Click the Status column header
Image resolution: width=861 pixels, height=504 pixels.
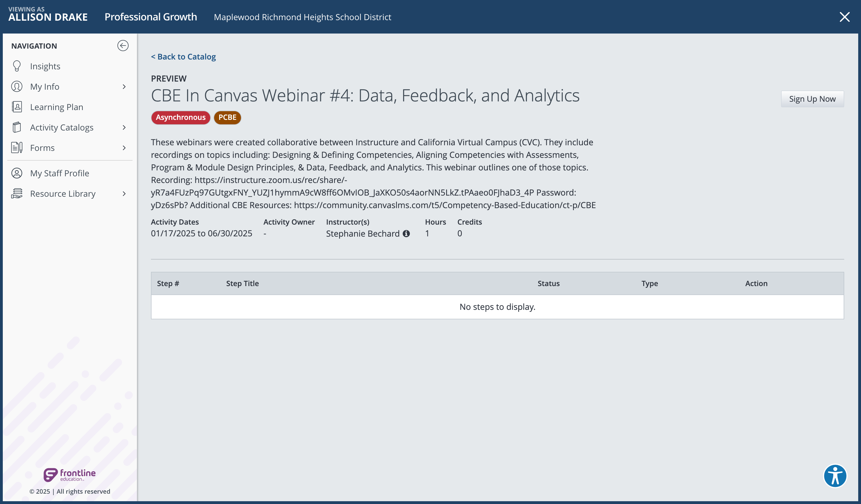pos(548,283)
